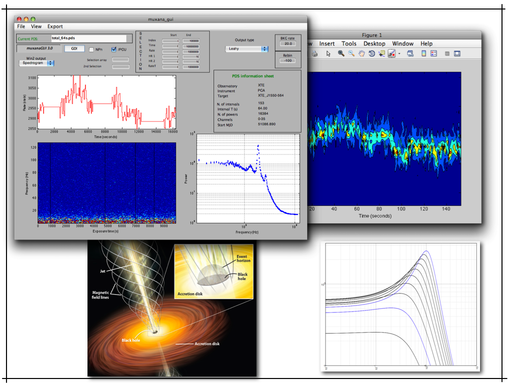The width and height of the screenshot is (512, 384).
Task: Close the muxana_gui window with red button
Action: tap(19, 19)
